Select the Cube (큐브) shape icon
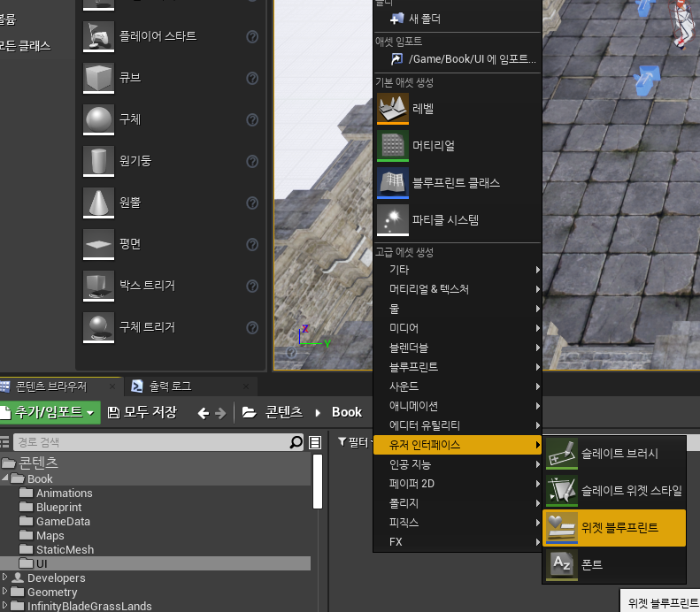This screenshot has width=700, height=612. [x=98, y=78]
